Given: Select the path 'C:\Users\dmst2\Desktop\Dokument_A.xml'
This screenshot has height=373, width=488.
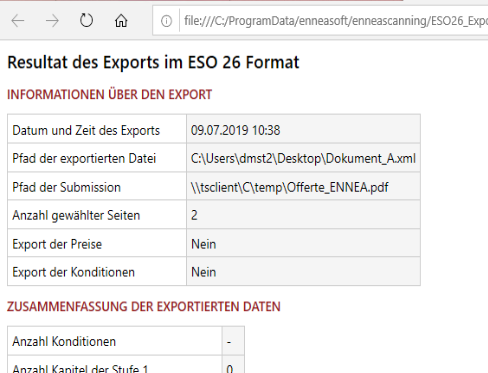Looking at the screenshot, I should (x=303, y=158).
